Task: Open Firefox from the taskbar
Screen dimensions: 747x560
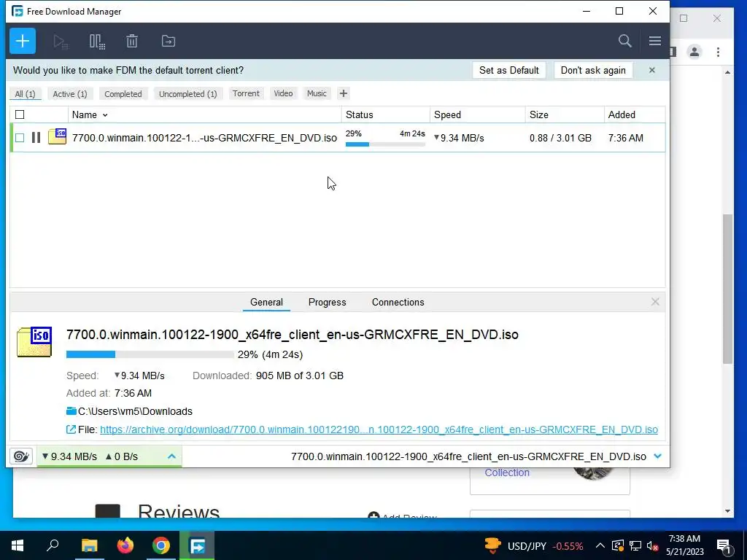Action: coord(125,545)
